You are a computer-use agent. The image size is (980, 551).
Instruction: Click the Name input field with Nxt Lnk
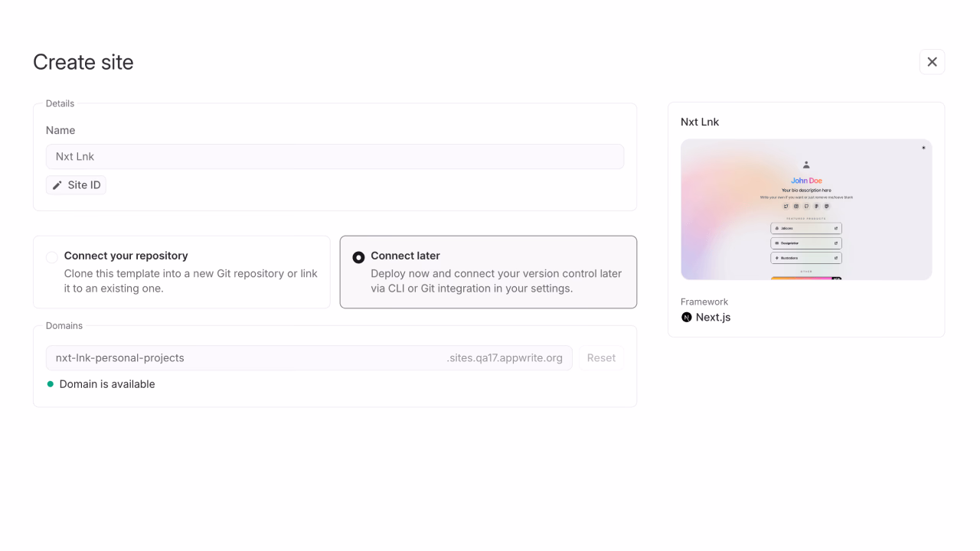pos(335,156)
